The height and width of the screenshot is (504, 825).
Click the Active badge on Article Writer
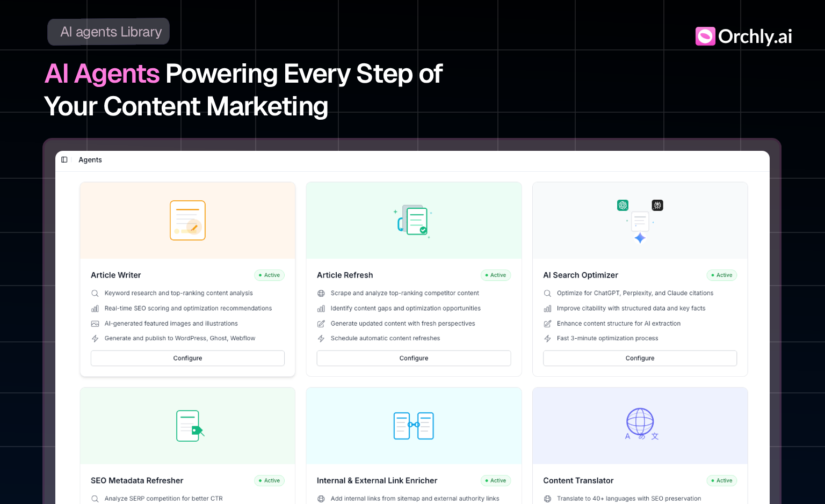269,275
